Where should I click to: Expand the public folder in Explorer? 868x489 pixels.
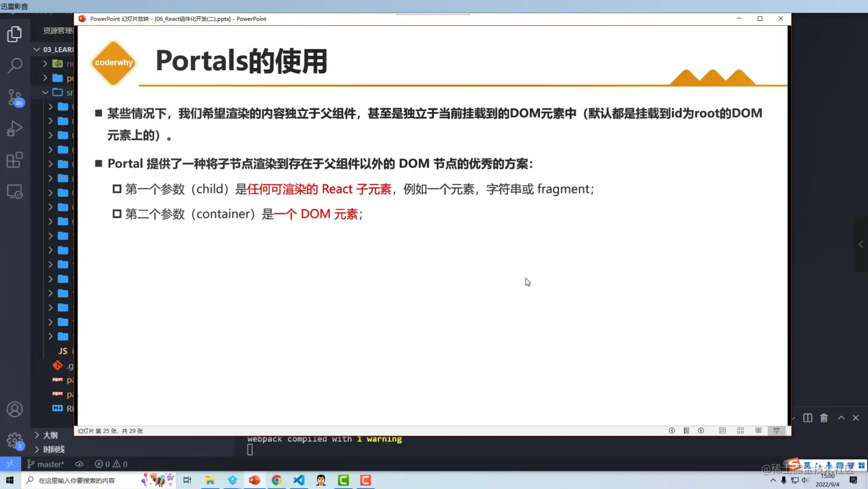pos(45,78)
